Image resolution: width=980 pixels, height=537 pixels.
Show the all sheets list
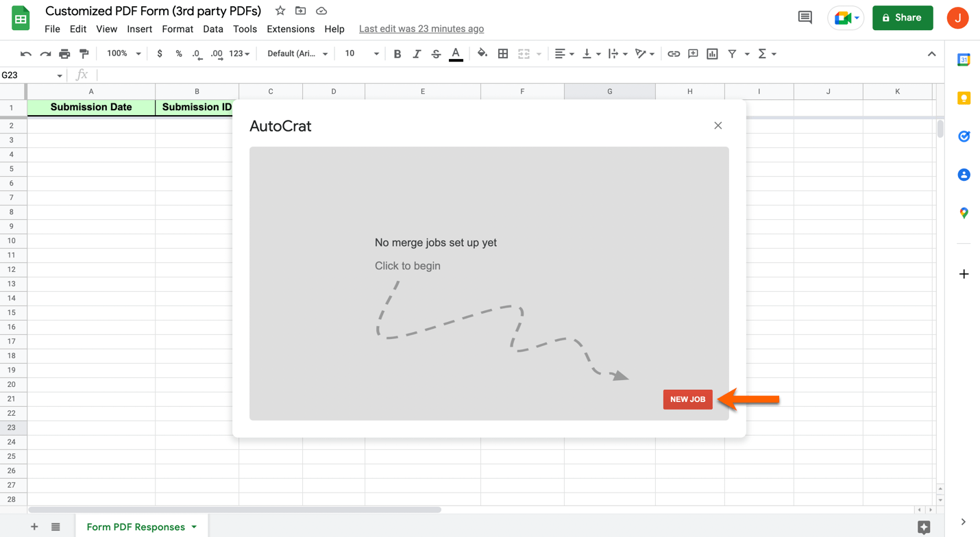coord(56,527)
